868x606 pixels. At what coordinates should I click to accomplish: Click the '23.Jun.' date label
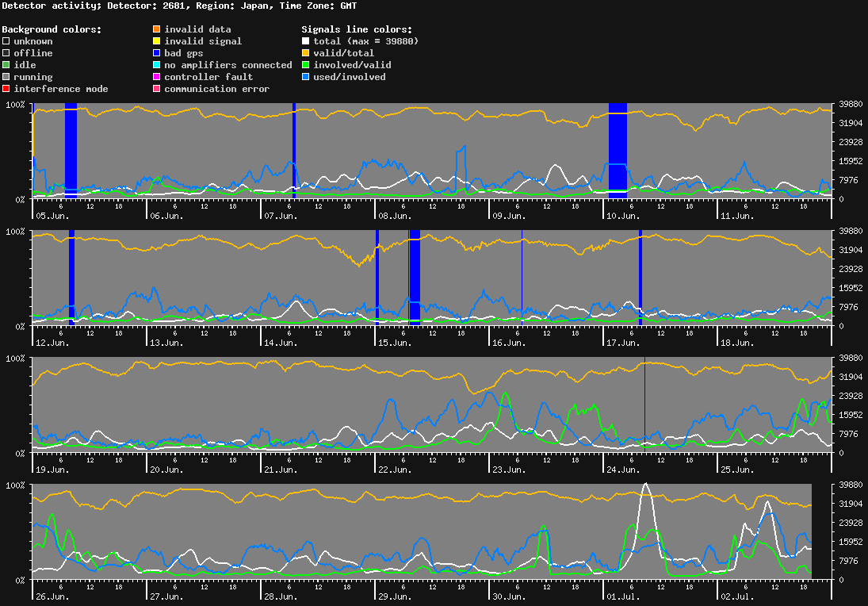[509, 470]
